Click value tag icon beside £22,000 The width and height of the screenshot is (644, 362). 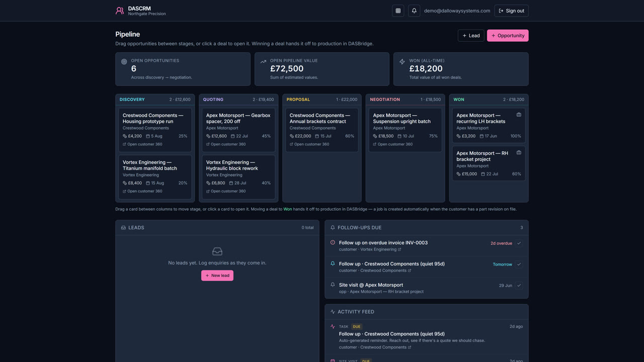tap(292, 136)
